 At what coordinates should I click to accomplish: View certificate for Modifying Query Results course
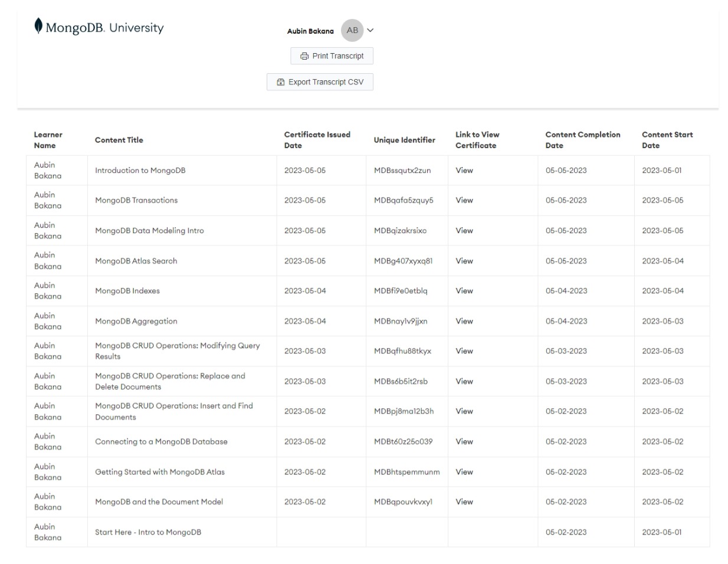point(464,351)
